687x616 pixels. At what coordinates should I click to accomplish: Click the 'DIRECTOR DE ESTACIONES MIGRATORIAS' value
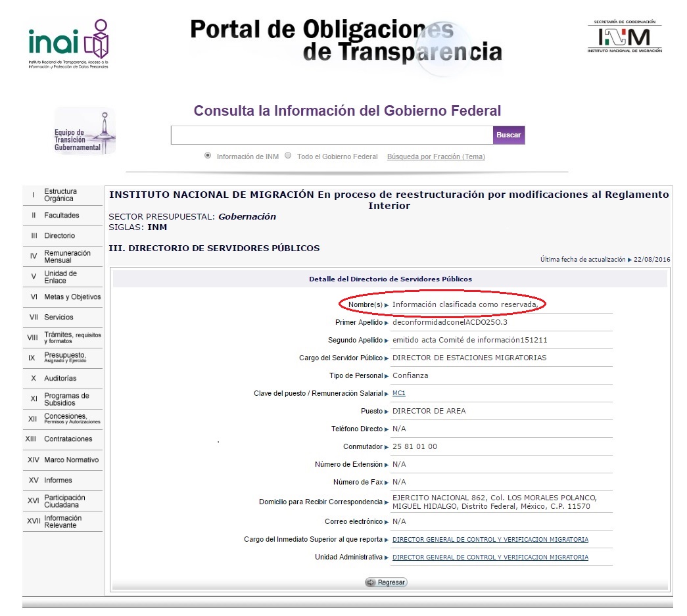(469, 358)
